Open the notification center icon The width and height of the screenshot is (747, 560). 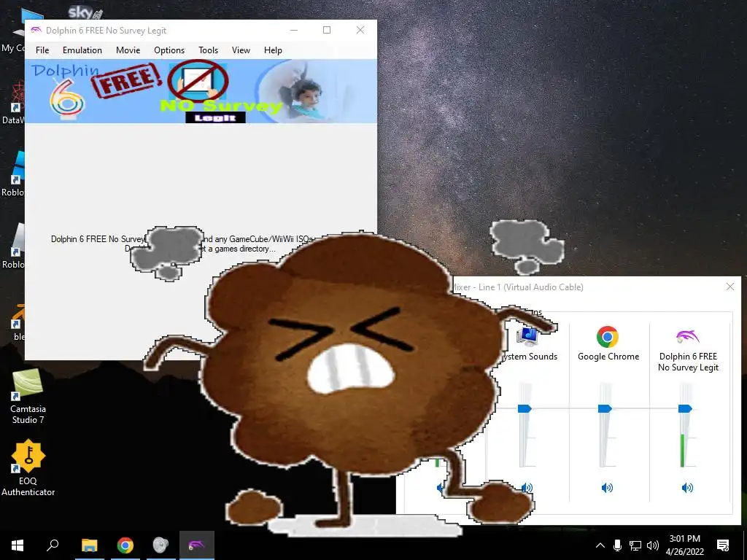(723, 545)
